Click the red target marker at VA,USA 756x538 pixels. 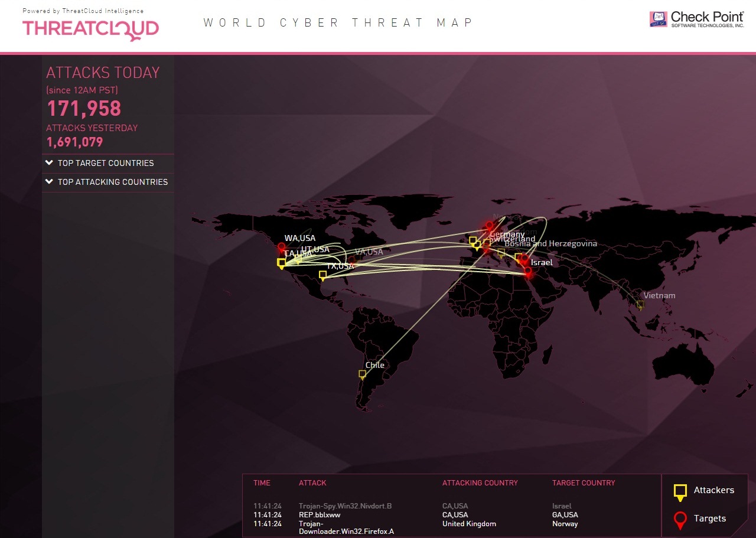(x=352, y=260)
